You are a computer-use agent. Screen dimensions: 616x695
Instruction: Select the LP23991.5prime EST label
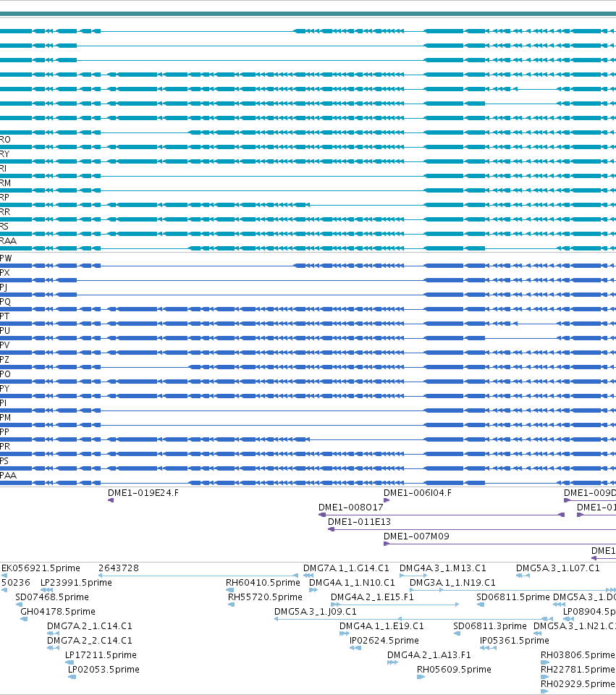click(76, 583)
